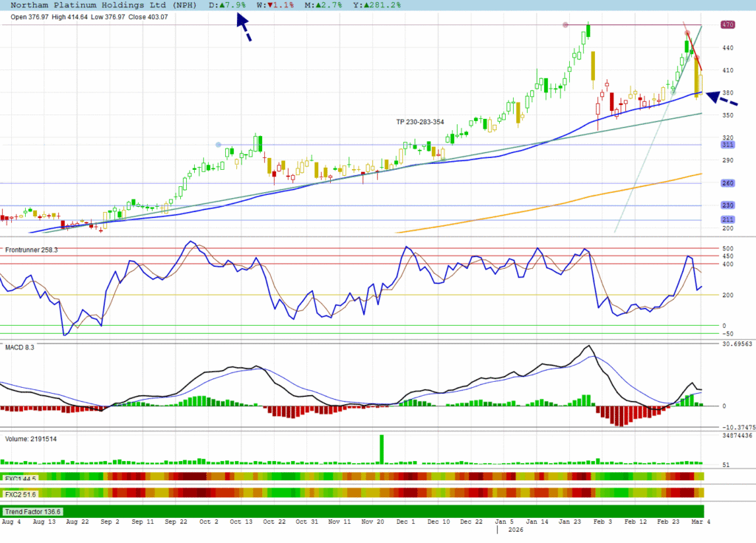The image size is (756, 543).
Task: Click the green Trend Factor 136.6 bar
Action: (352, 511)
